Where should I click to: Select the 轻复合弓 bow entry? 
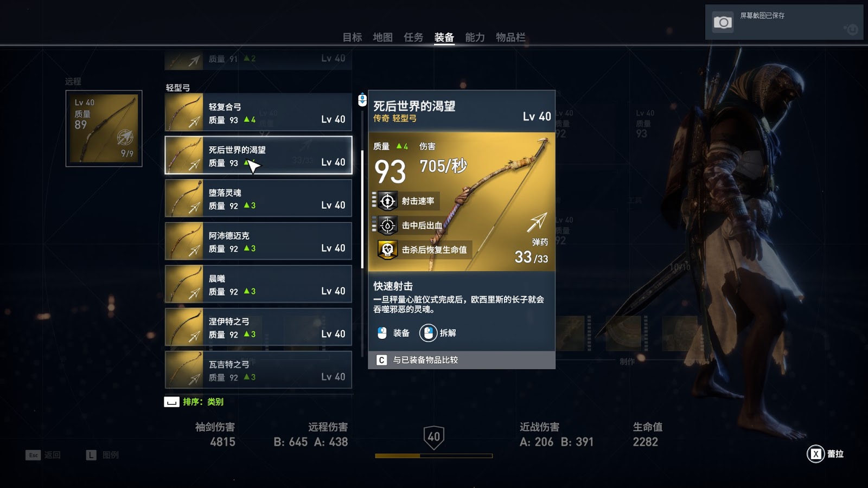click(258, 112)
